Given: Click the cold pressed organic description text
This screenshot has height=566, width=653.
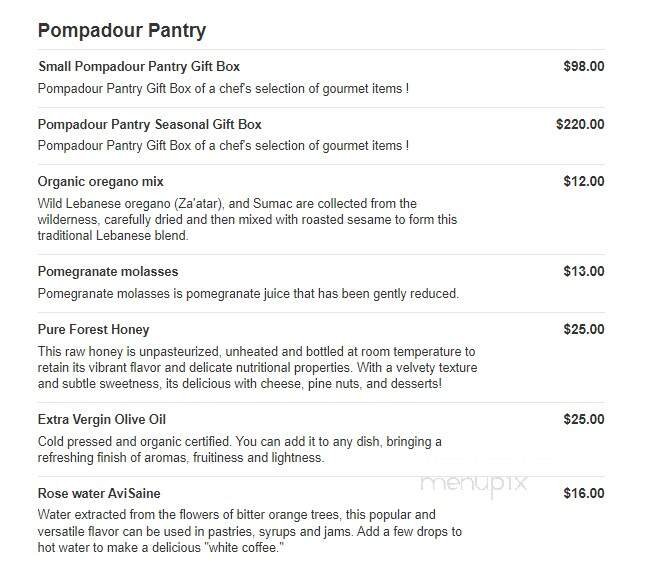Looking at the screenshot, I should coord(225,449).
